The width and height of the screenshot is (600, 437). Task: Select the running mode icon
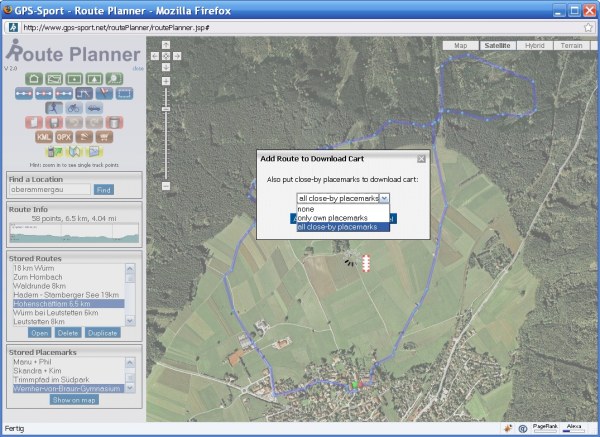54,107
